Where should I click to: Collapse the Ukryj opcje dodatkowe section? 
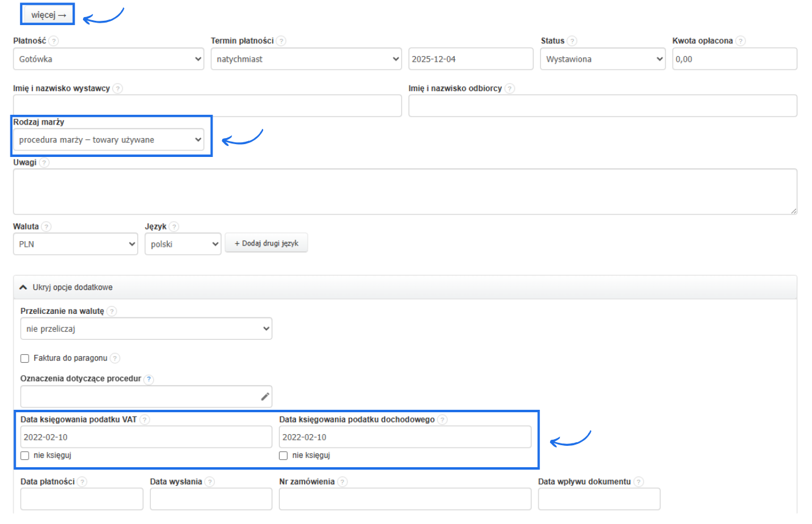coord(66,287)
